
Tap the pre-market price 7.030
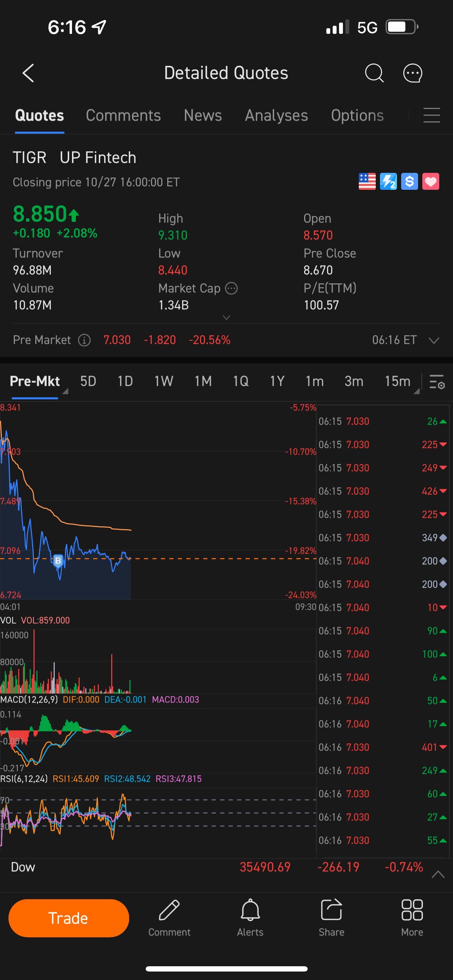click(x=117, y=340)
